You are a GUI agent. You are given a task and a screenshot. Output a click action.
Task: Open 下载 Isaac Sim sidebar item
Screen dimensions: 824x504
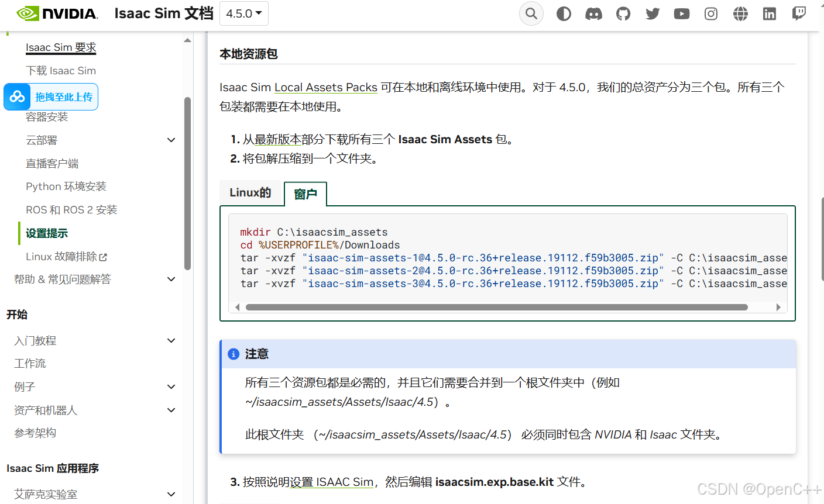click(61, 71)
